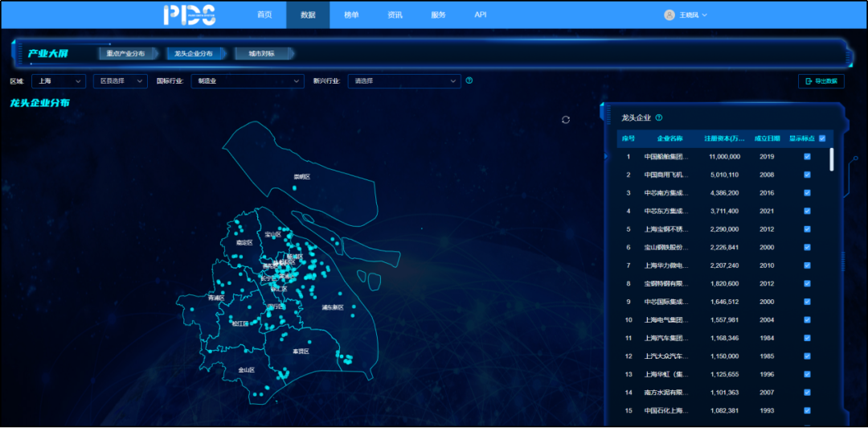868x428 pixels.
Task: Click the company list scrollbar thumb
Action: coord(831,158)
